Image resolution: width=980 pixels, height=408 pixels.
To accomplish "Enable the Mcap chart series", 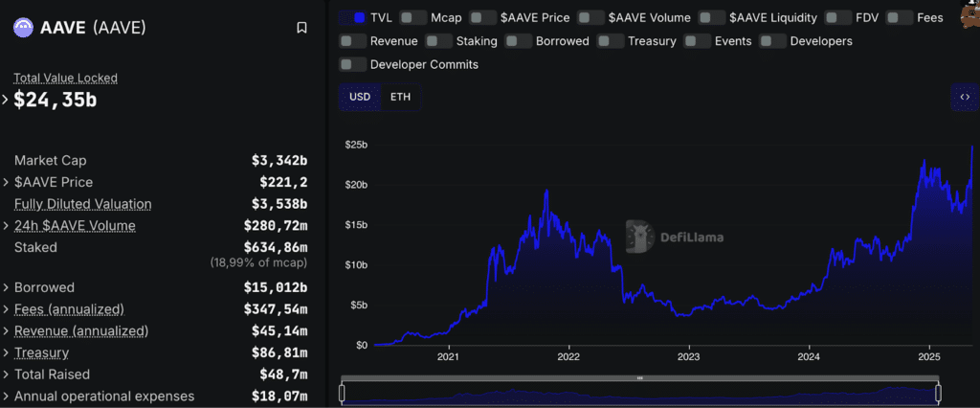I will [412, 17].
